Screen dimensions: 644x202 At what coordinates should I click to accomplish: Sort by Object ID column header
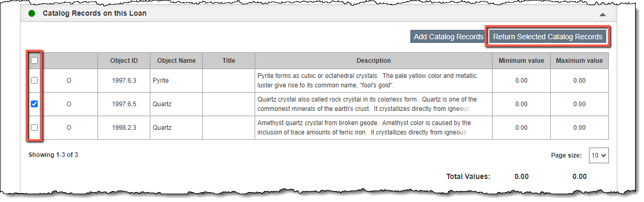(124, 61)
